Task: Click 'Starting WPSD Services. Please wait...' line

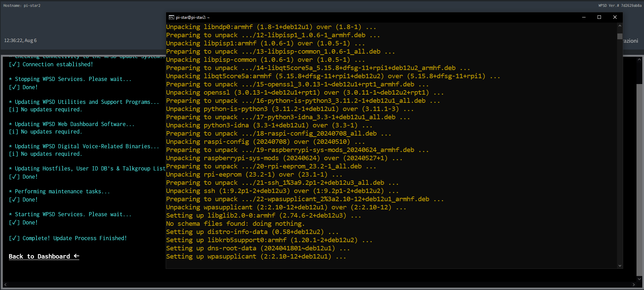Action: point(70,214)
